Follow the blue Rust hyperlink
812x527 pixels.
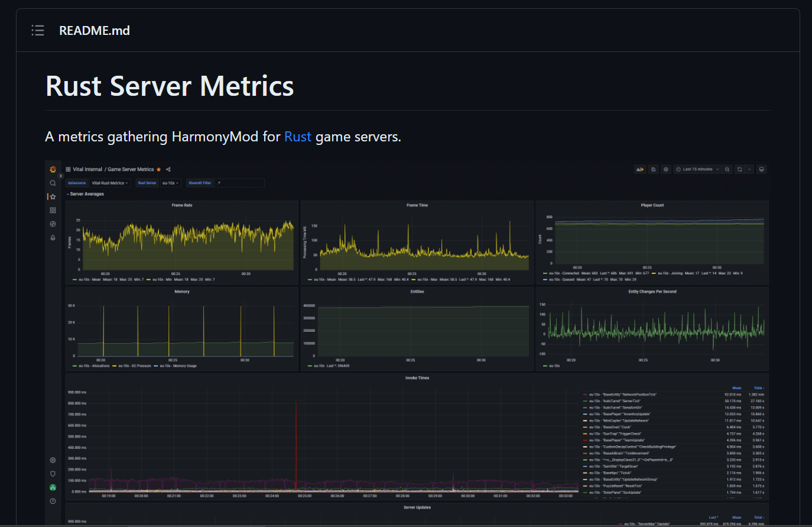click(x=297, y=137)
